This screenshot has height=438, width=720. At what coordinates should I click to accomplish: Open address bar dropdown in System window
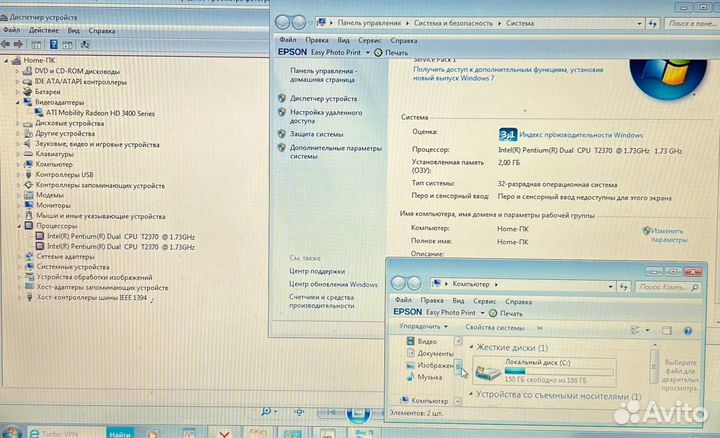coord(639,23)
